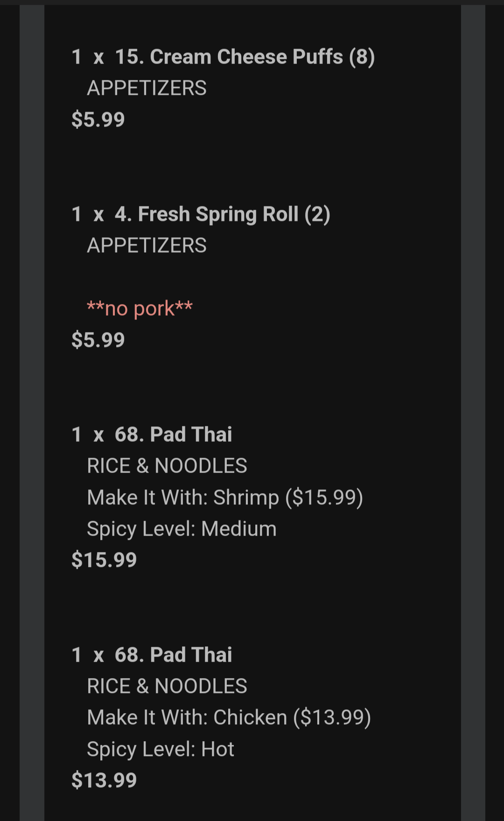
Task: Click the red "no pork" special note
Action: [140, 308]
